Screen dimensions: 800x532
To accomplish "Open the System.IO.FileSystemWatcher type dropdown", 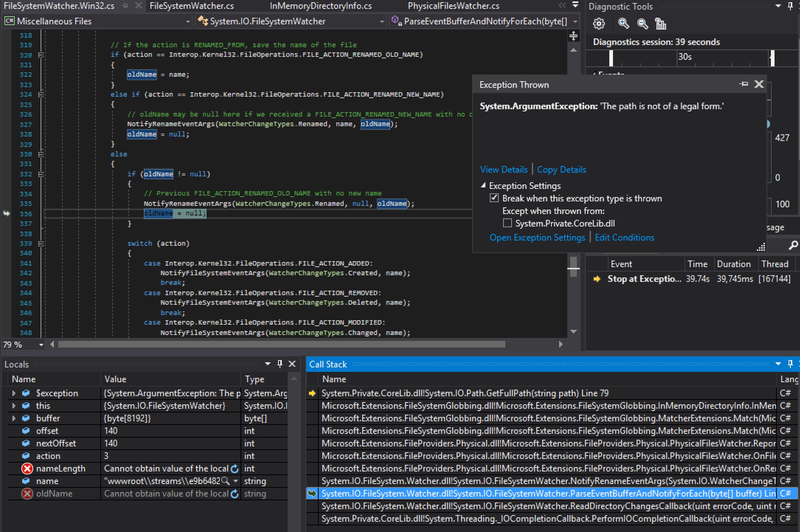I will [x=382, y=21].
